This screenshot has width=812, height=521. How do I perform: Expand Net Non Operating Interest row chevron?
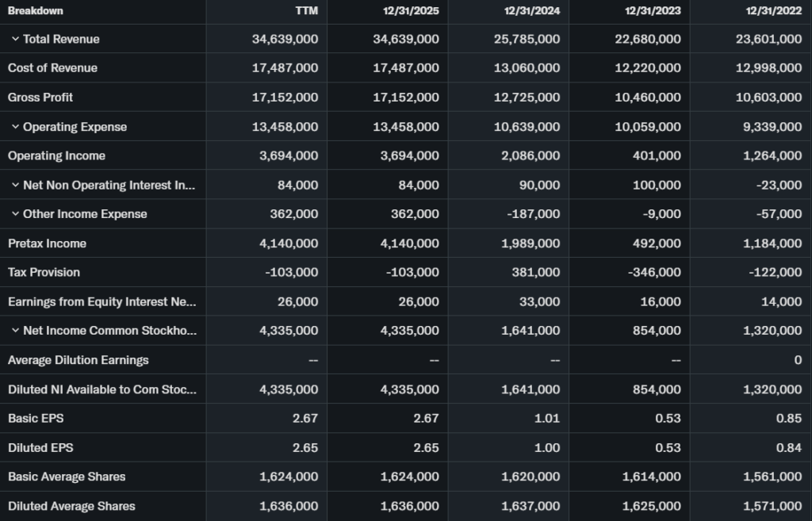[15, 185]
